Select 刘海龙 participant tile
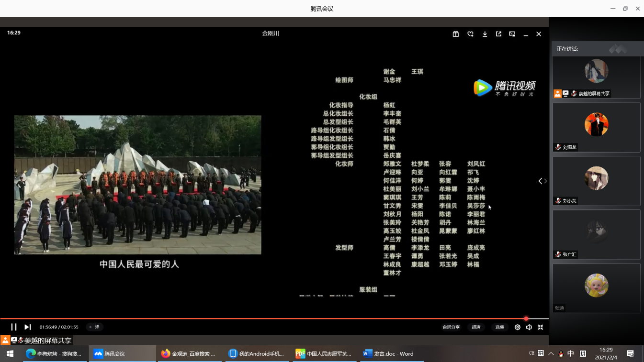The image size is (644, 362). pos(596,127)
